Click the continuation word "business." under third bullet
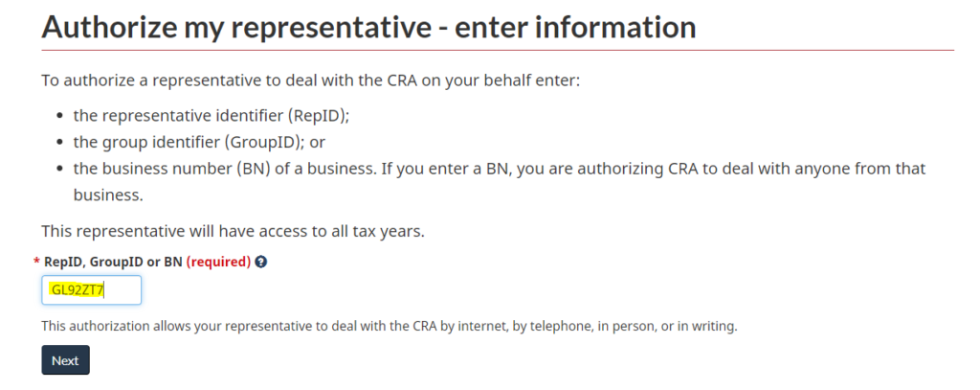The width and height of the screenshot is (980, 390). (x=108, y=195)
